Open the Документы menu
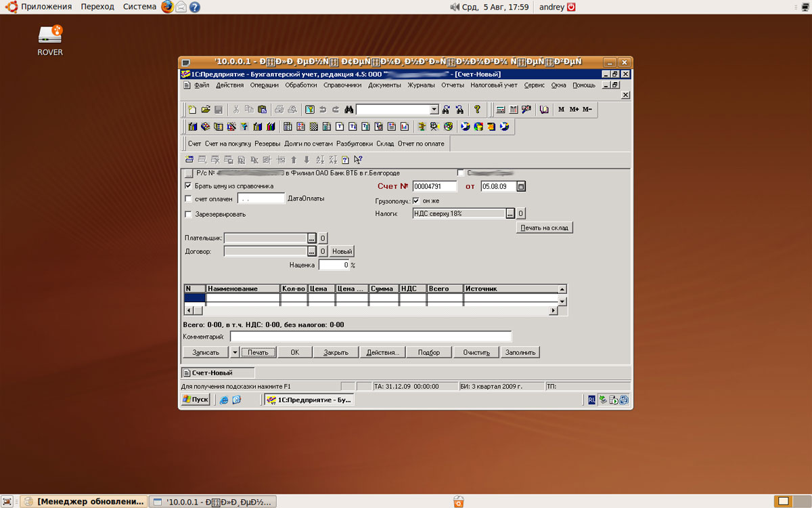Screen dimensions: 812x508 click(x=384, y=85)
